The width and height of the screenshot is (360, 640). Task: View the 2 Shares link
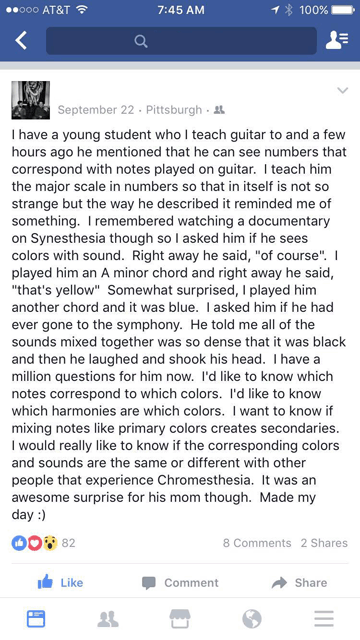tap(324, 543)
